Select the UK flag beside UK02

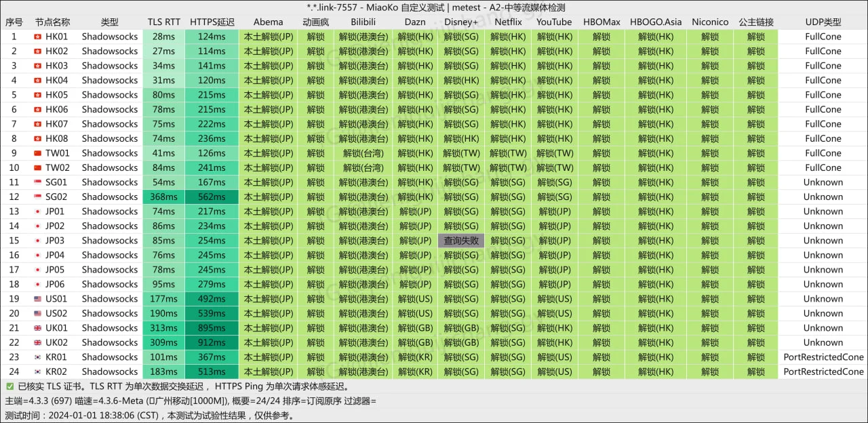[x=37, y=343]
